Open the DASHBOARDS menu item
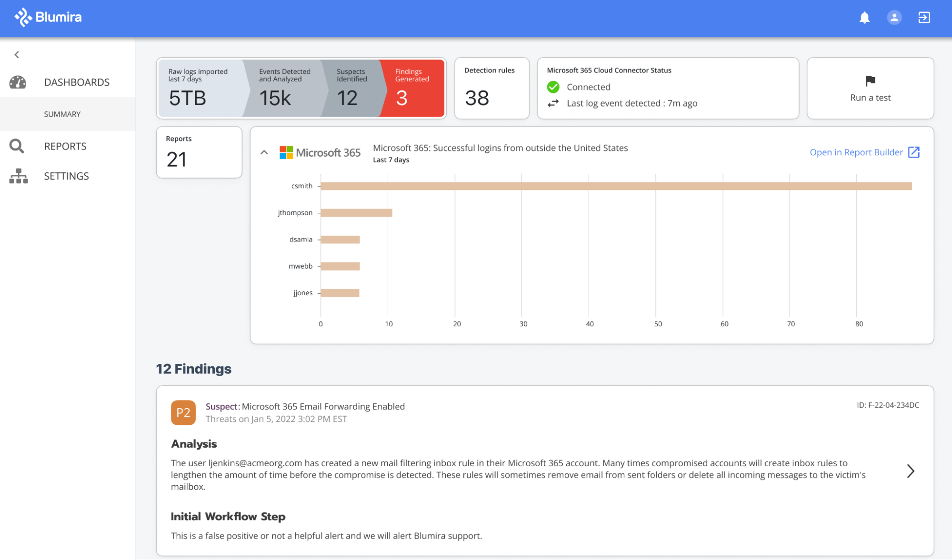 tap(77, 82)
